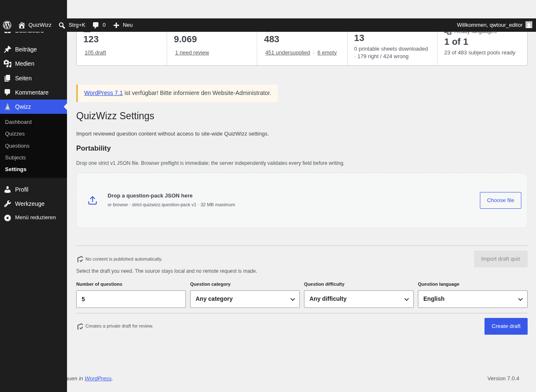The width and height of the screenshot is (536, 392).
Task: Open the WordPress footer link
Action: 98,379
